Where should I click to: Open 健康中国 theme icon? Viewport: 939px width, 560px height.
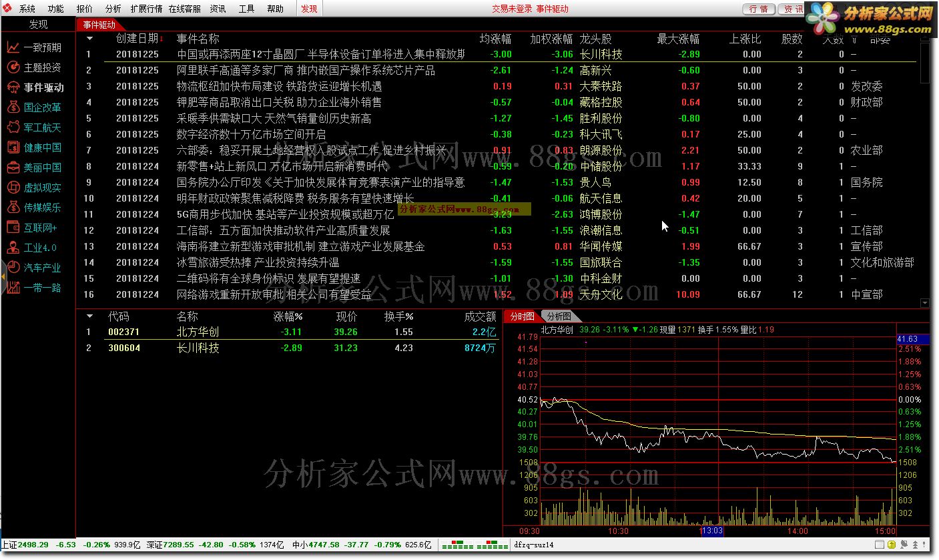[13, 148]
